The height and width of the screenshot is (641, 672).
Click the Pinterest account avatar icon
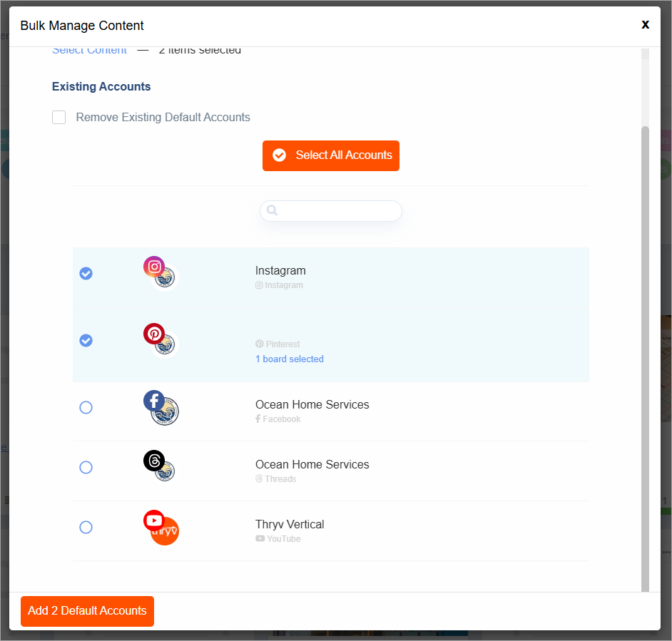pyautogui.click(x=161, y=340)
